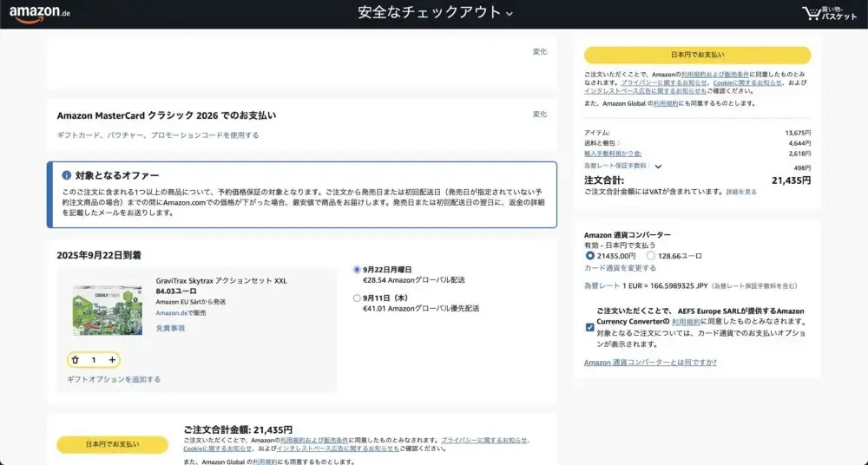Click the quantity value 1 in stepper
868x465 pixels.
pyautogui.click(x=94, y=360)
